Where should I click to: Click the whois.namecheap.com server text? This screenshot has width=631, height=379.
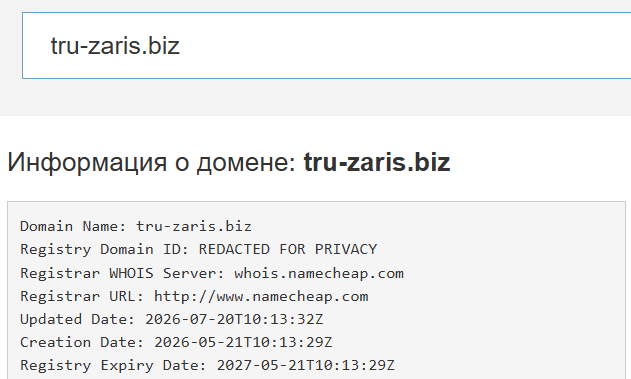click(319, 274)
